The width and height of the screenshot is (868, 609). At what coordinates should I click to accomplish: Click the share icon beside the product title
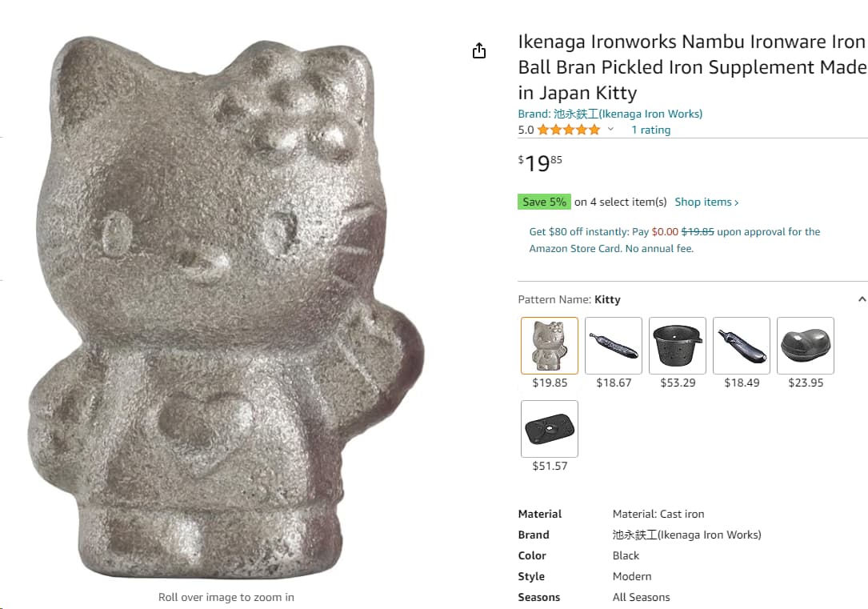[x=479, y=51]
